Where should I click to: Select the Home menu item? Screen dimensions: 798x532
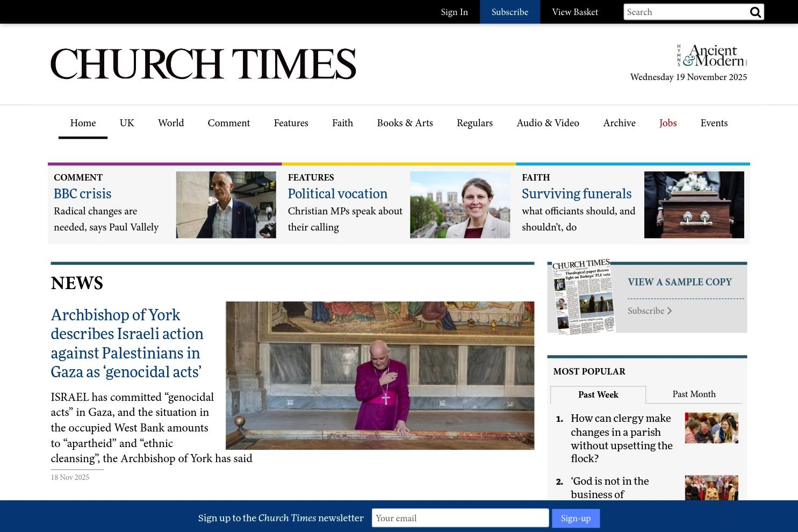(x=83, y=123)
